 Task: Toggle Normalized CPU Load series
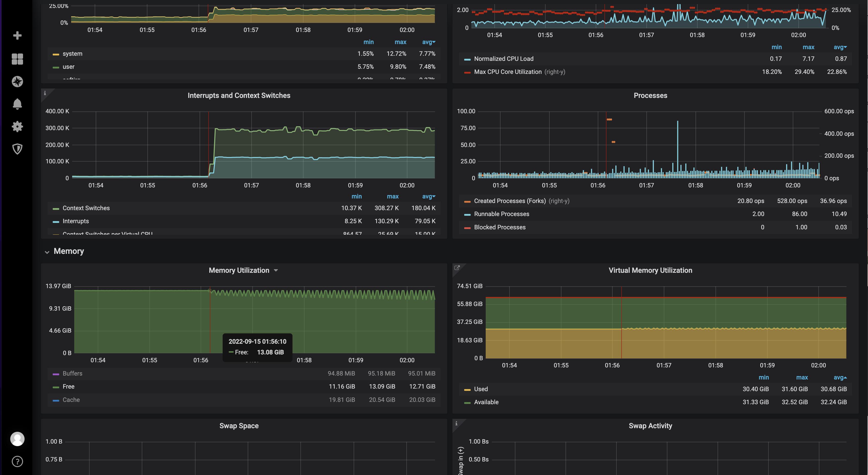pyautogui.click(x=503, y=59)
